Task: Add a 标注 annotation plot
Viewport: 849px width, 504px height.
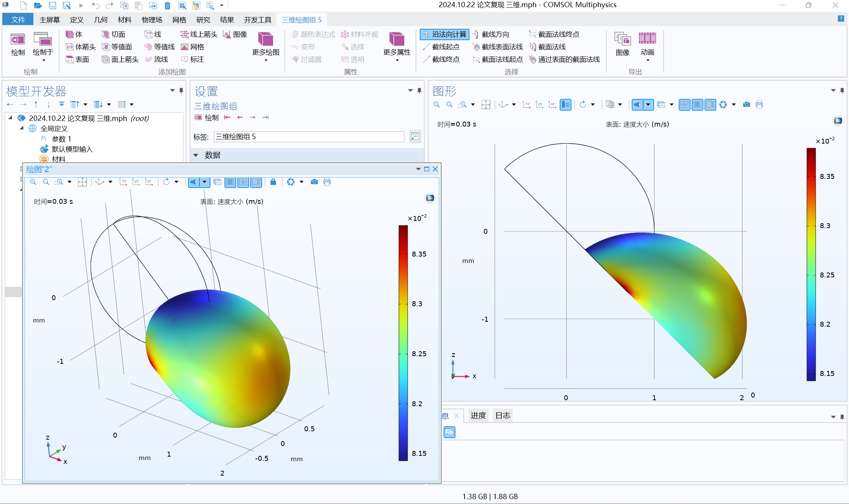Action: coord(193,59)
